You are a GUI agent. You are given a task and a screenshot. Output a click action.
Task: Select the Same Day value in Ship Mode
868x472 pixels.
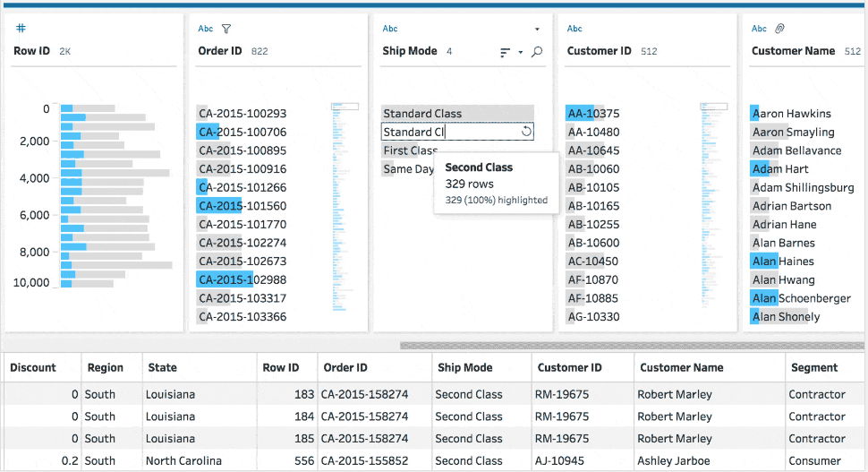[x=409, y=169]
